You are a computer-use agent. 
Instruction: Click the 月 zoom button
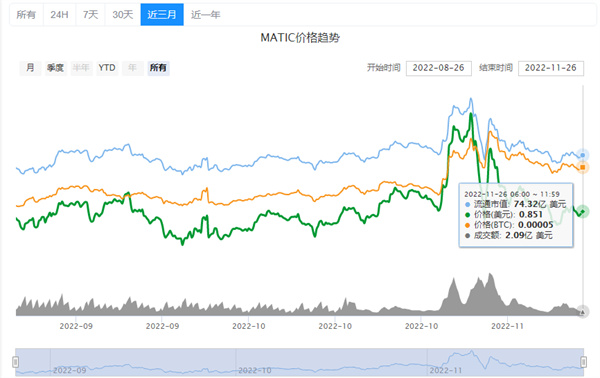pyautogui.click(x=30, y=68)
